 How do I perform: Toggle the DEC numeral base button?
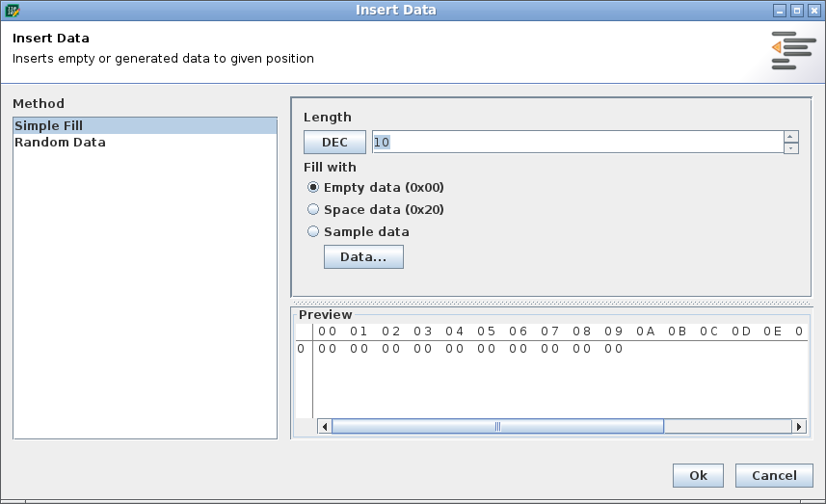click(x=334, y=143)
